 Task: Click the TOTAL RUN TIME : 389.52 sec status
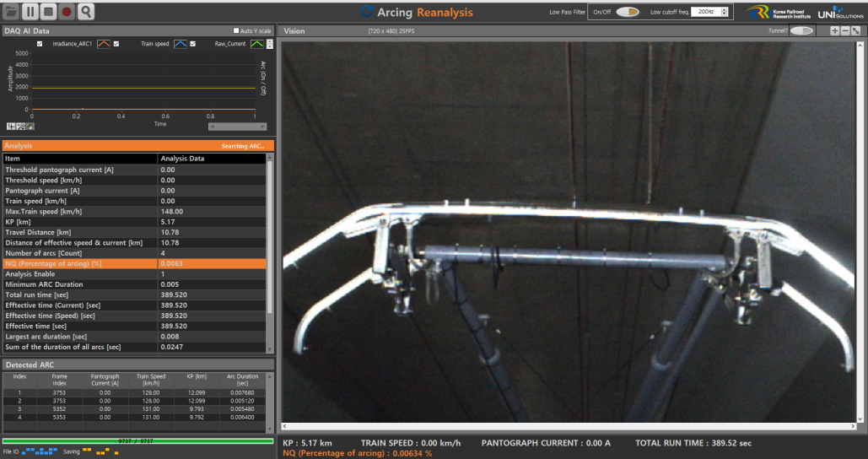tap(693, 443)
